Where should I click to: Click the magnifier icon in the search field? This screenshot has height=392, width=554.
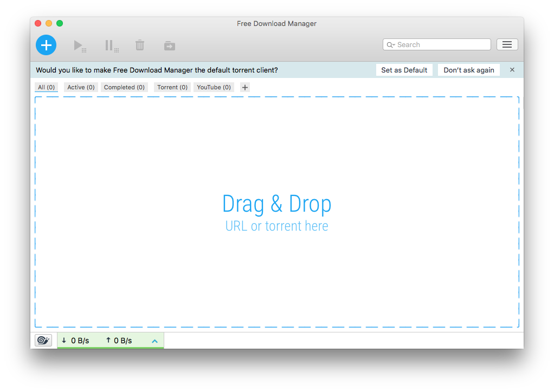(x=391, y=44)
